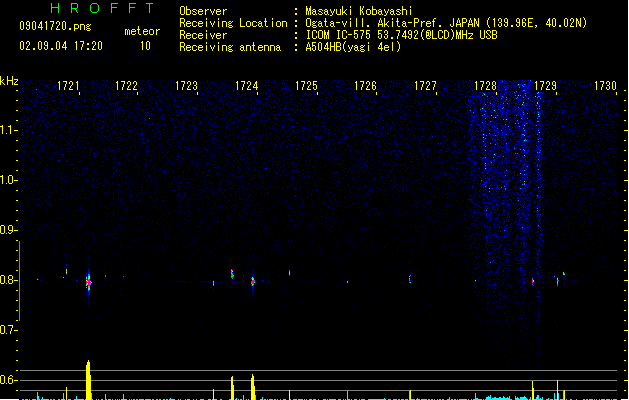Click the Observer label
Screen dimensions: 629x400
[203, 11]
